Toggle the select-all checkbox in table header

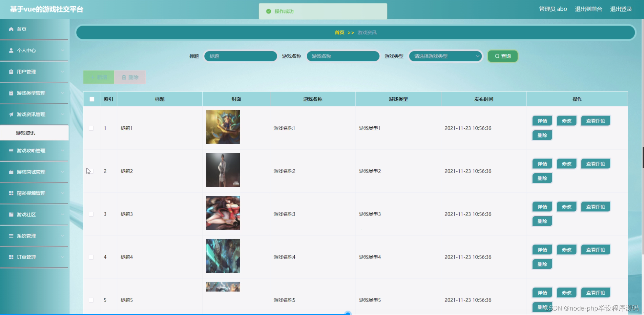(91, 99)
